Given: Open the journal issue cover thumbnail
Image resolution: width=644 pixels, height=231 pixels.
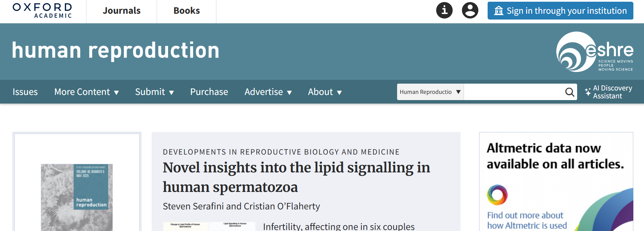Looking at the screenshot, I should coord(77,197).
